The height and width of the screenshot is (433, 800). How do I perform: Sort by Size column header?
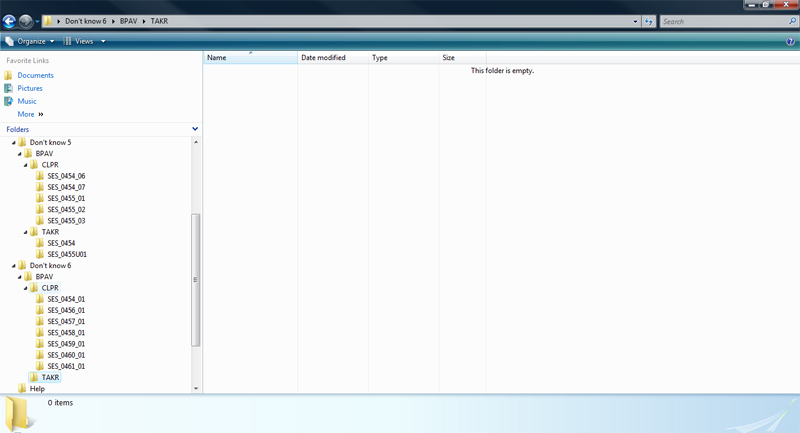click(462, 58)
